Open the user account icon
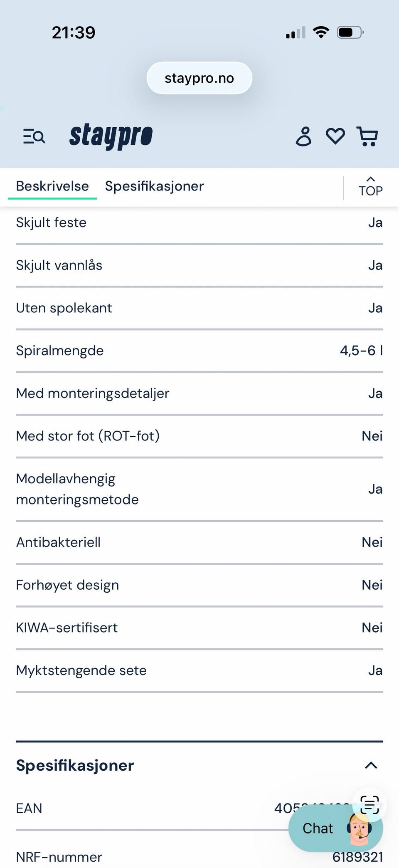 [x=303, y=136]
